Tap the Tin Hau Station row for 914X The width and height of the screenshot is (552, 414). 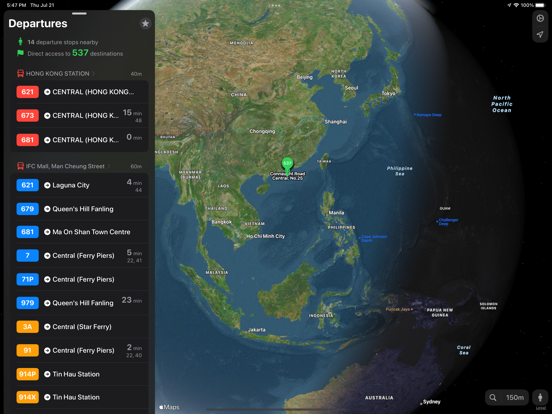tap(79, 397)
